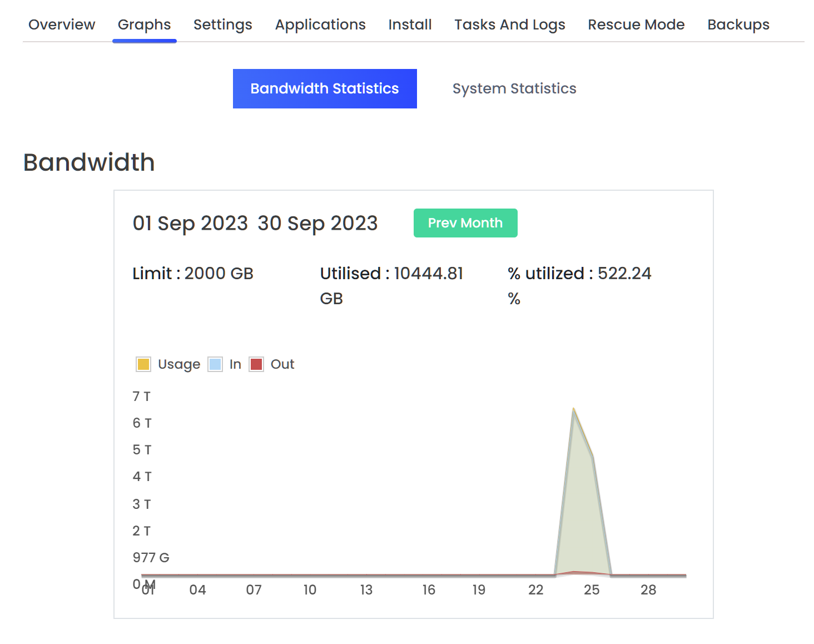
Task: Click the 25 date marker on x-axis
Action: coord(592,590)
